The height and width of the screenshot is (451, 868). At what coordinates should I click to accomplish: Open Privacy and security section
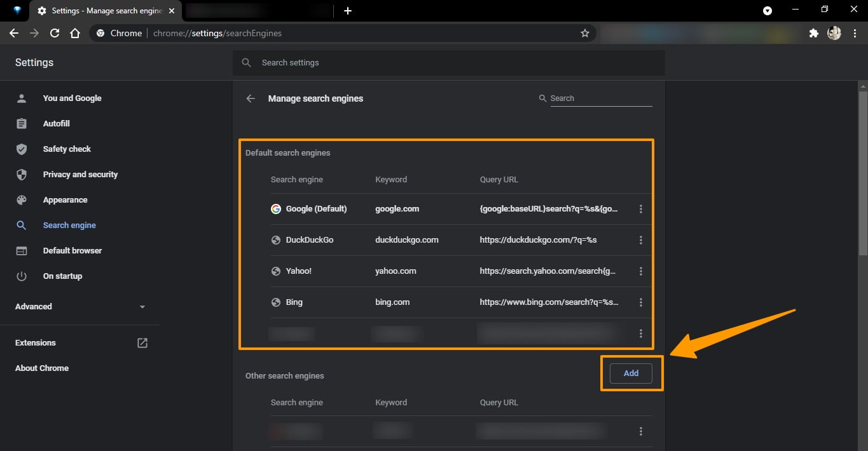coord(80,175)
